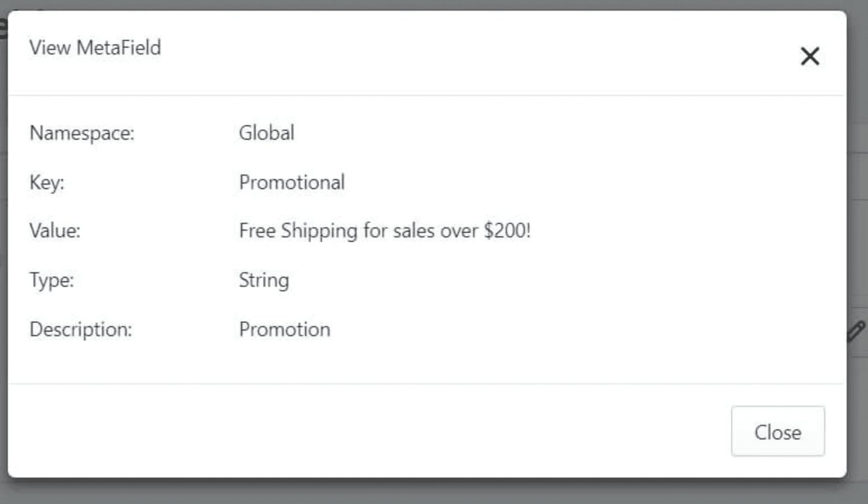Click the Type label

52,280
